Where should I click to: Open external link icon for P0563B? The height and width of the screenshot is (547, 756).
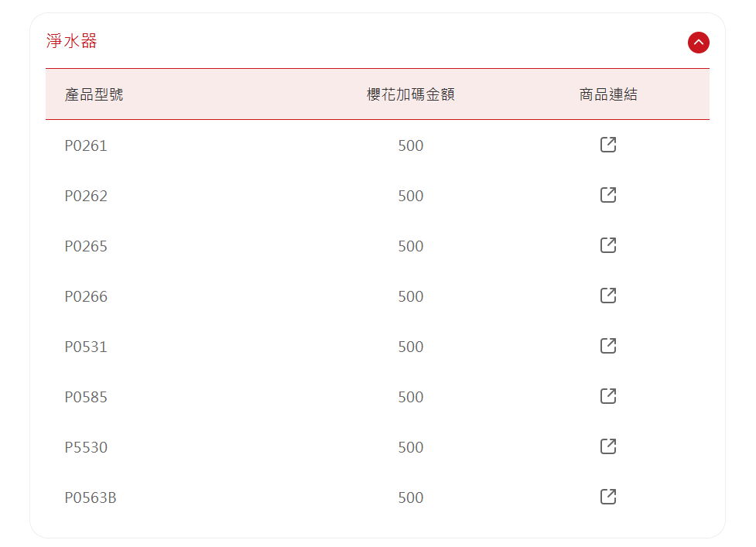coord(608,497)
